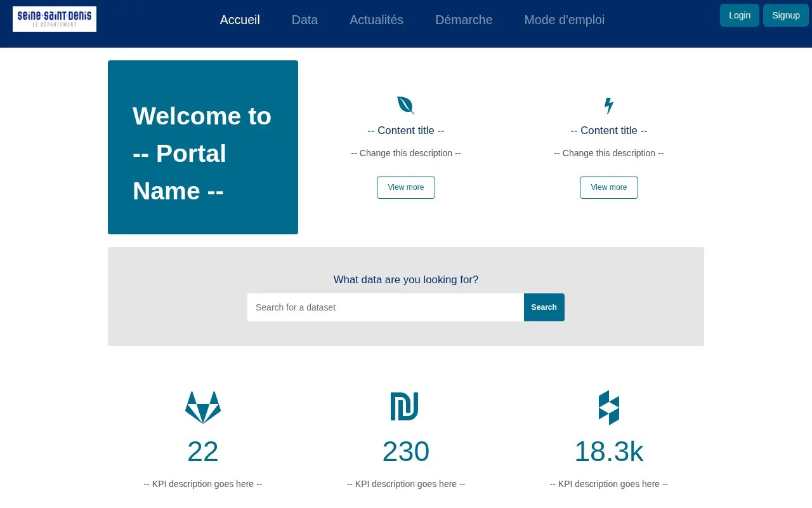
Task: Open the Accueil menu item
Action: click(x=240, y=20)
